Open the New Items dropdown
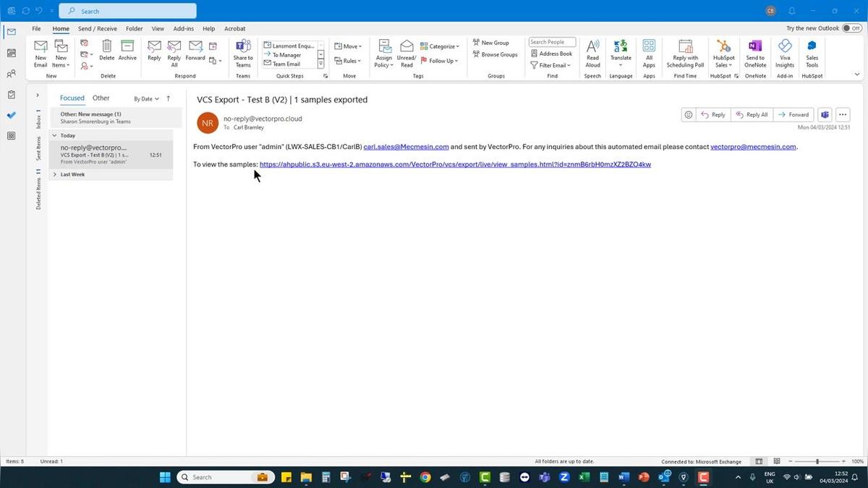Image resolution: width=868 pixels, height=488 pixels. 61,54
